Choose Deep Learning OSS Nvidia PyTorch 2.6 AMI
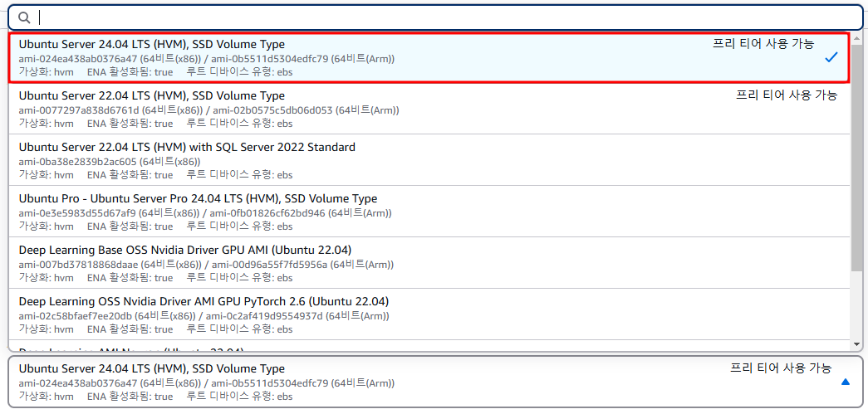Image resolution: width=868 pixels, height=414 pixels. [429, 314]
